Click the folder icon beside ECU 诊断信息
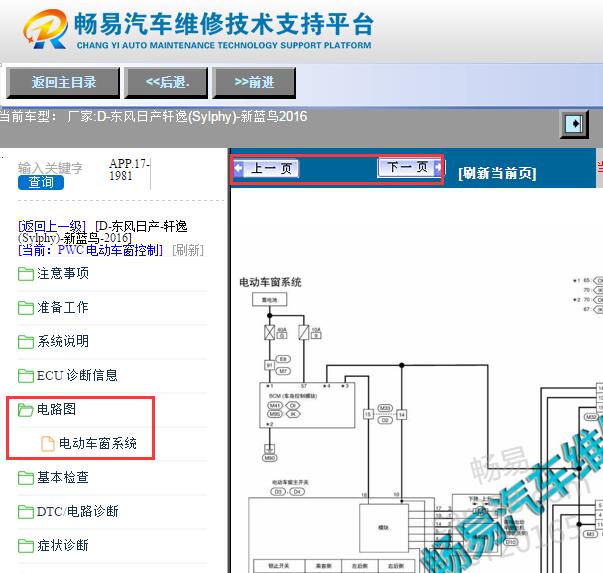 click(26, 375)
